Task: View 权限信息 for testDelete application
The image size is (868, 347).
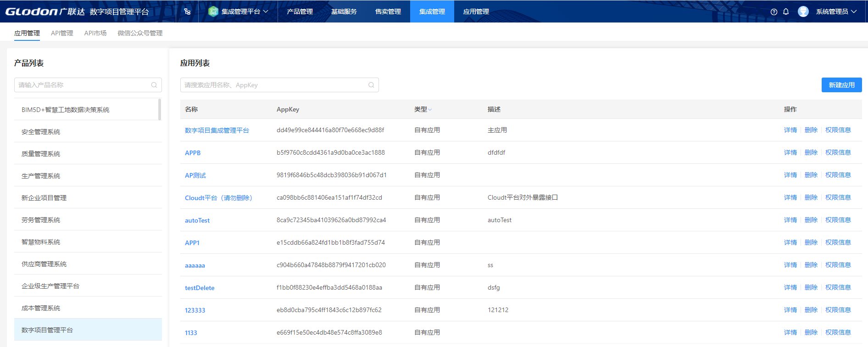Action: (x=838, y=287)
